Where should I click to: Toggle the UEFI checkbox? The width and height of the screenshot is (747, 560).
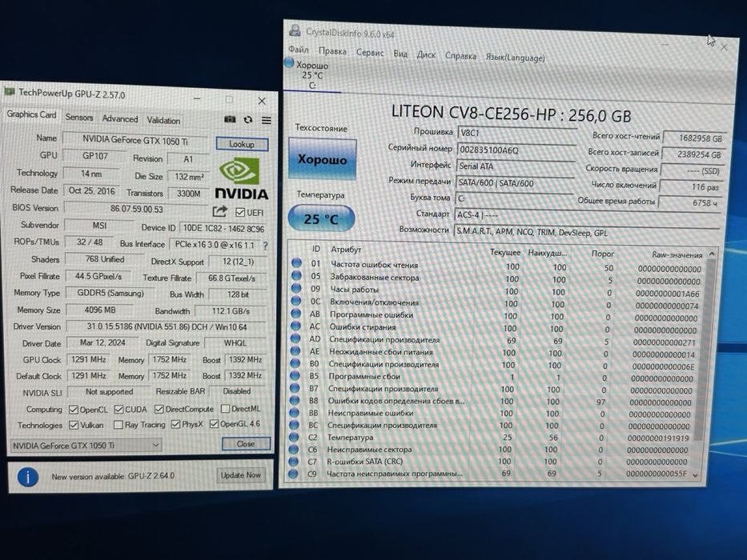click(240, 212)
